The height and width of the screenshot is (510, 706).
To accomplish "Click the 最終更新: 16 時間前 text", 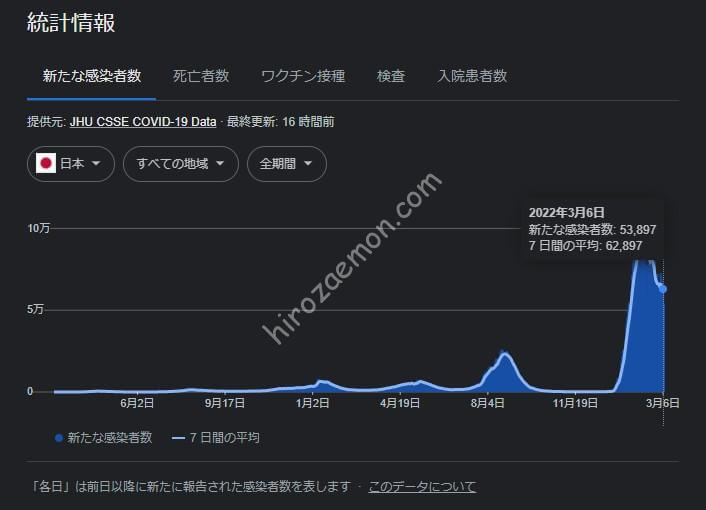I will [281, 122].
